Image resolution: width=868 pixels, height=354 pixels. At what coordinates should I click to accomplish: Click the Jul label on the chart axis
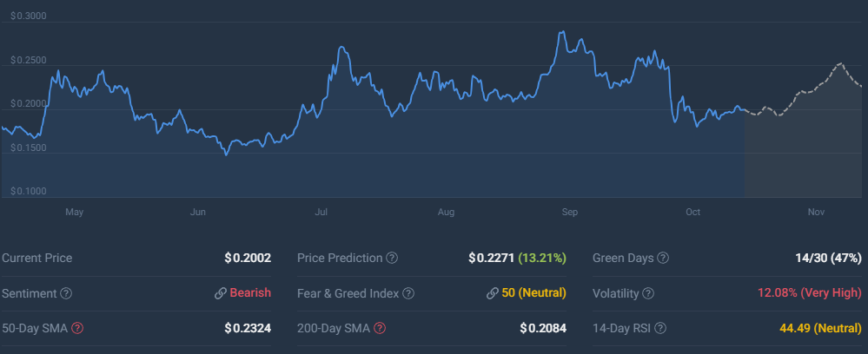coord(321,212)
